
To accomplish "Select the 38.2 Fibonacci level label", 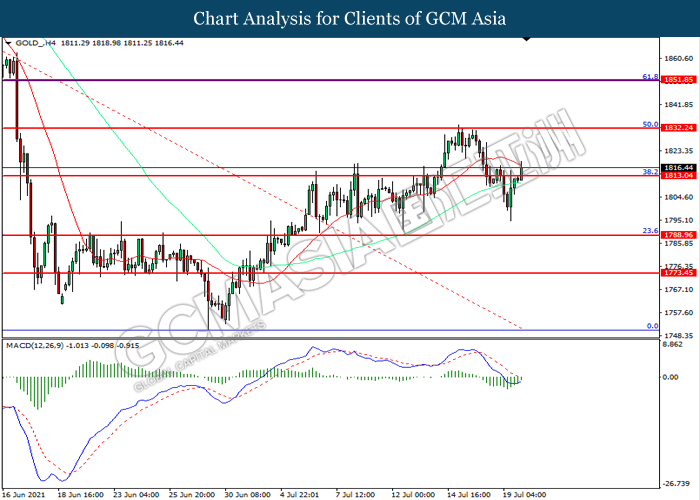I will coord(648,172).
